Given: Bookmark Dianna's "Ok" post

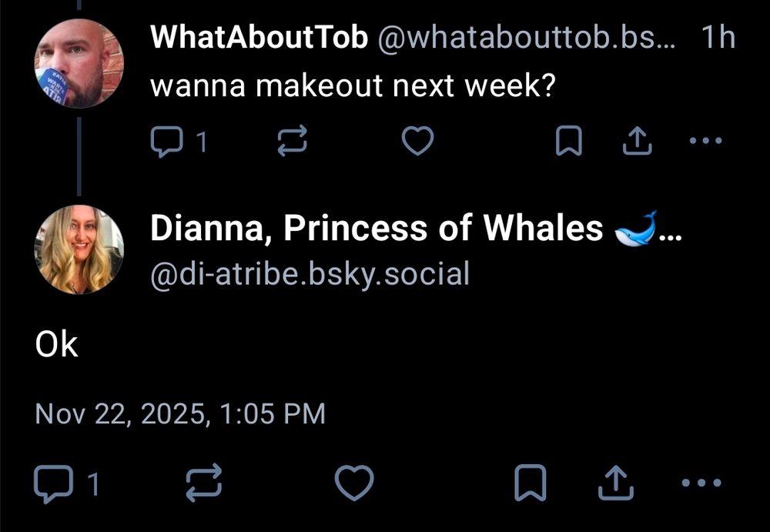Looking at the screenshot, I should point(531,484).
